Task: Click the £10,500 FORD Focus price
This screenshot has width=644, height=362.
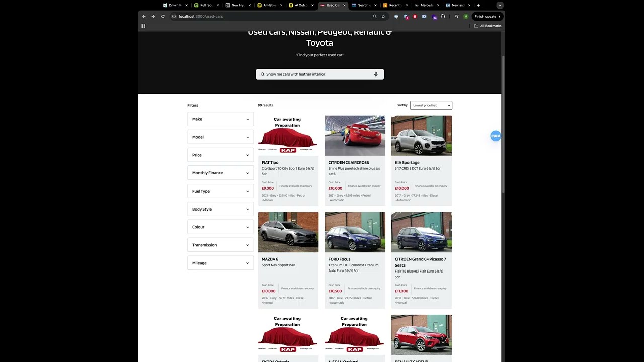Action: [x=335, y=291]
